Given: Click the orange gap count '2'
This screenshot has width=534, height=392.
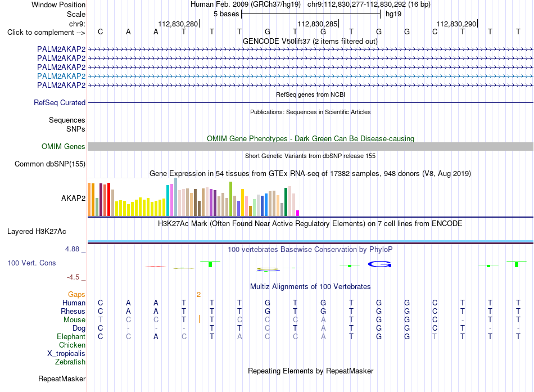Looking at the screenshot, I should tap(198, 295).
